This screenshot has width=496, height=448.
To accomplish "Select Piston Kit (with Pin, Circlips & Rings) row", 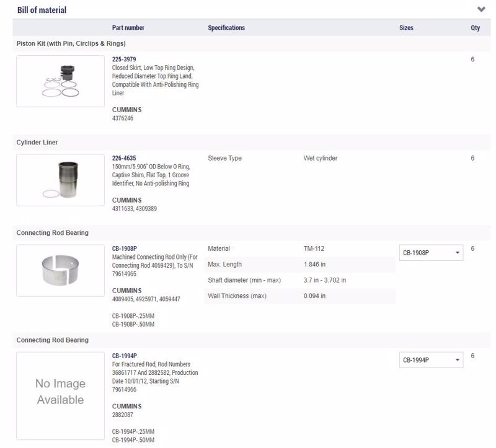I will coord(252,43).
